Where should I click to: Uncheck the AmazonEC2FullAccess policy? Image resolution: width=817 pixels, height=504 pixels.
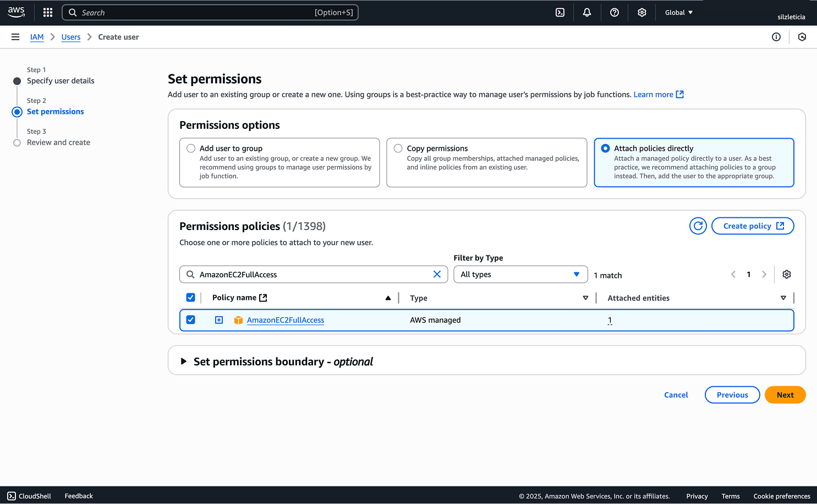point(190,320)
